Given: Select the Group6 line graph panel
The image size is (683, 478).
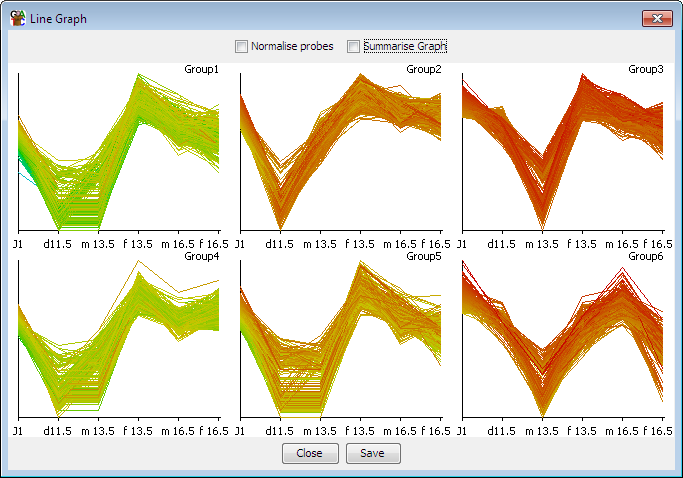Looking at the screenshot, I should pyautogui.click(x=563, y=343).
